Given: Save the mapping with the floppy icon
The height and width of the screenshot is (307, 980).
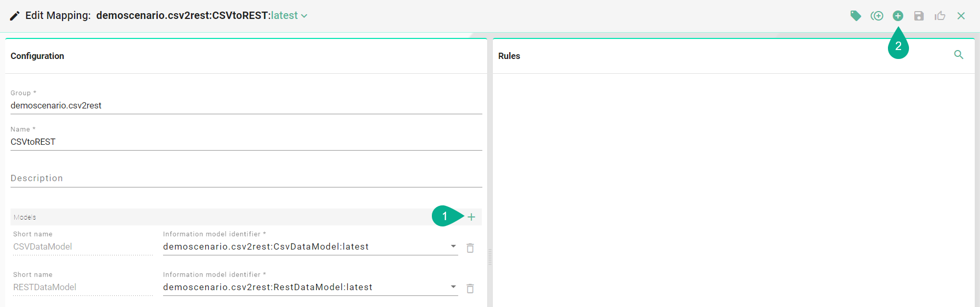Looking at the screenshot, I should pyautogui.click(x=919, y=16).
